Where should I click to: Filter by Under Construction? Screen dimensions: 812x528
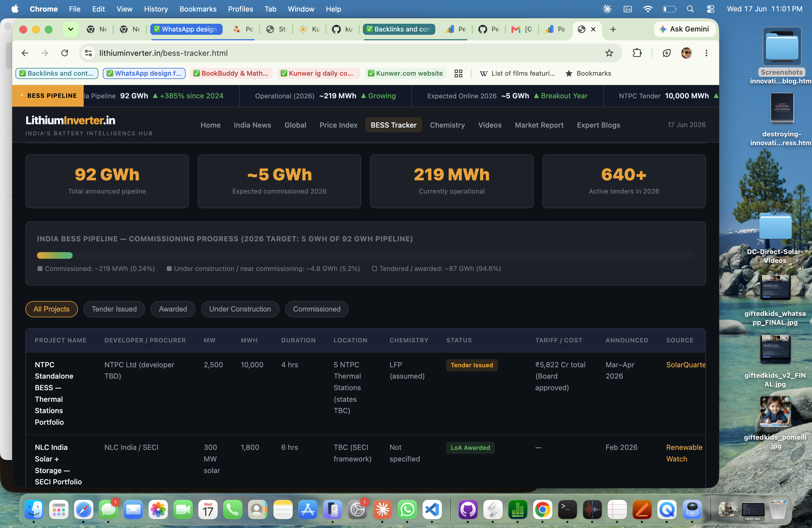pos(240,309)
